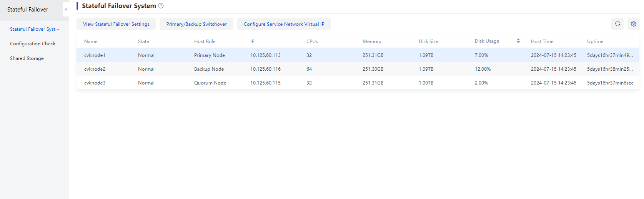
Task: Click Configure Service Network Virtual IP
Action: pos(284,24)
